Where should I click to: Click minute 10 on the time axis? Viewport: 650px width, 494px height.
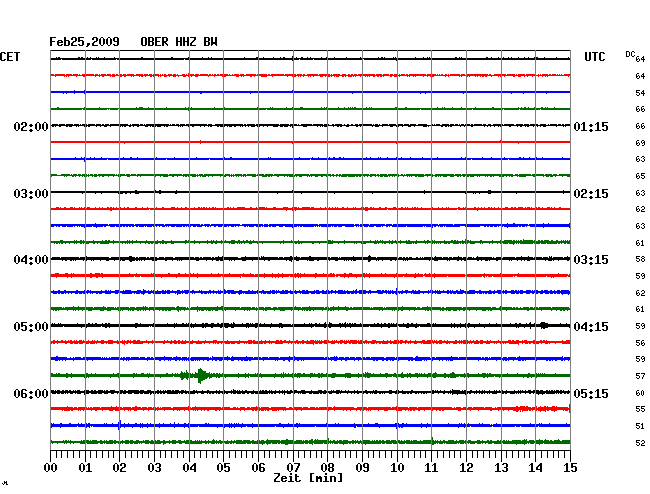click(x=397, y=467)
